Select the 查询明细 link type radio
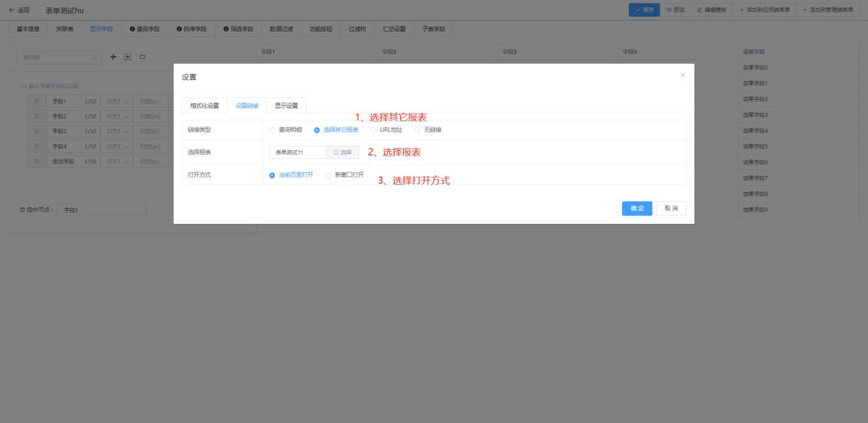The width and height of the screenshot is (868, 423). click(x=273, y=130)
